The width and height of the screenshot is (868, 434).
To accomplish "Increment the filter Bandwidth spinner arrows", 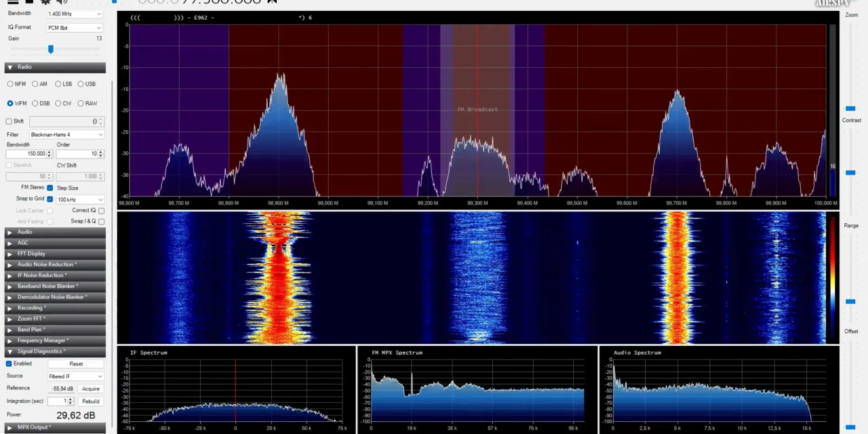I will tap(50, 154).
